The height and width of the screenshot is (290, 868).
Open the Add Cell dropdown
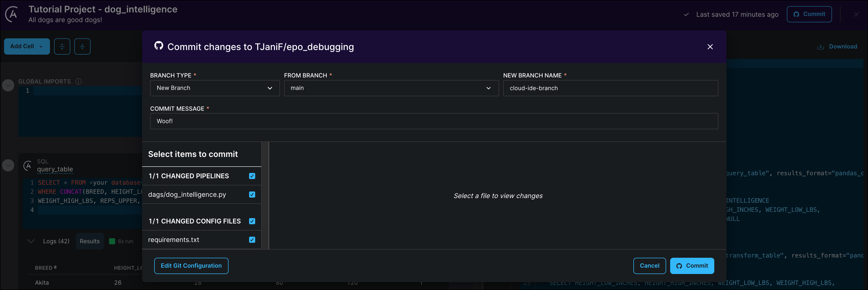(27, 46)
